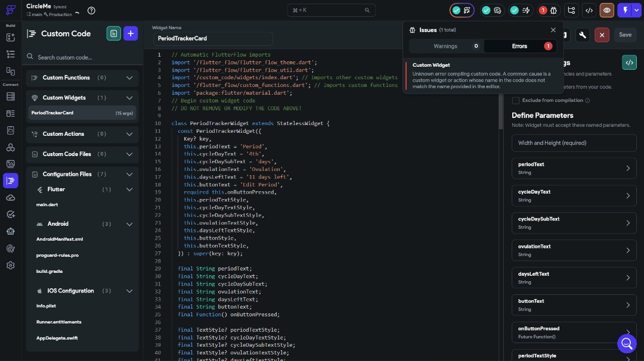Click the Save button
Viewport: 644px width, 361px height.
(x=625, y=35)
